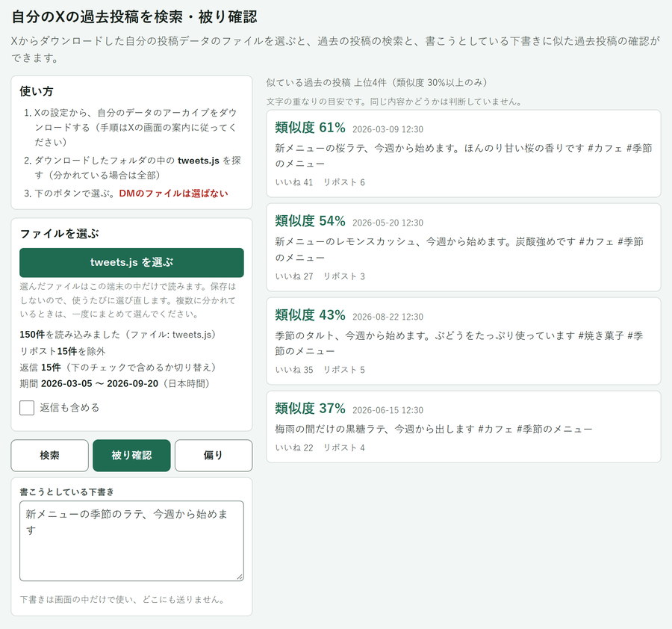Open the '偏り' tab
672x629 pixels.
(214, 456)
